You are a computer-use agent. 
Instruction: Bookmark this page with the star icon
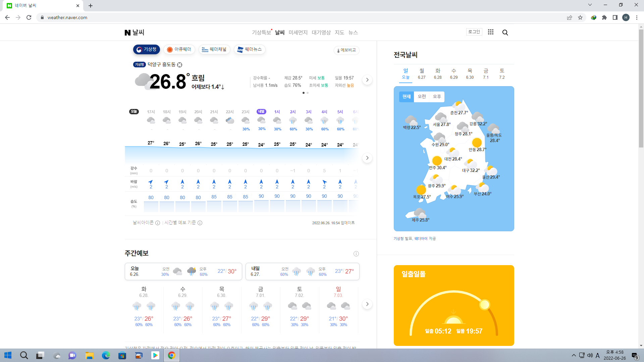[x=580, y=17]
